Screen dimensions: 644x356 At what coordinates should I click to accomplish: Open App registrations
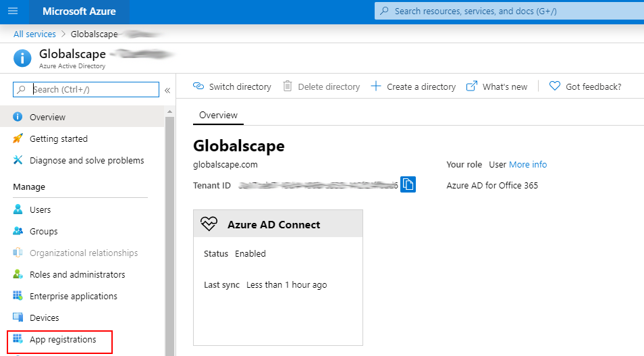point(63,339)
